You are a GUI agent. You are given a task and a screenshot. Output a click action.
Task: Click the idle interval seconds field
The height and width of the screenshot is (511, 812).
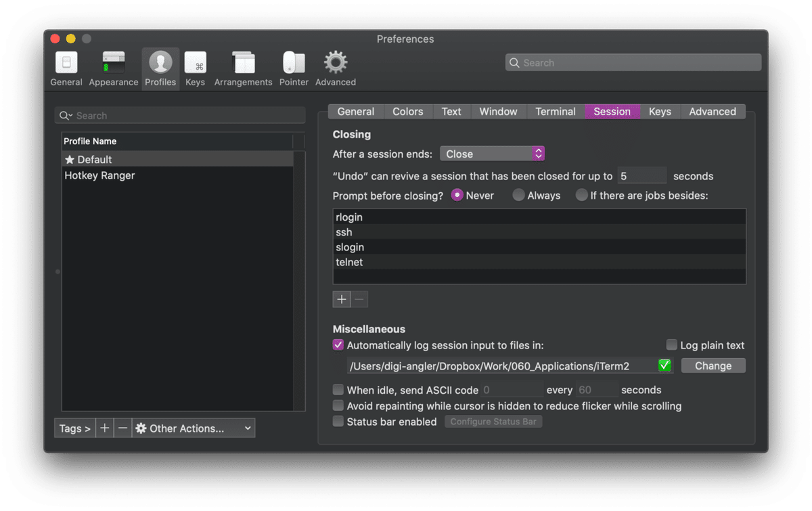coord(597,390)
